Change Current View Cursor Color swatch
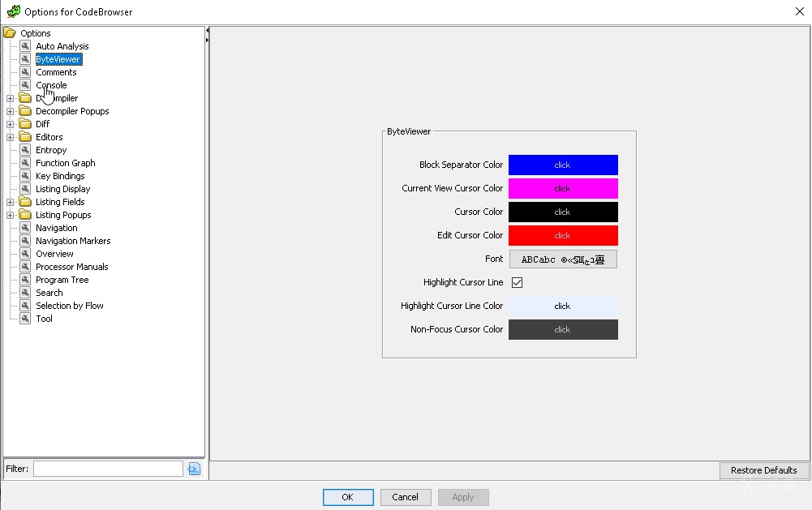 click(x=563, y=188)
